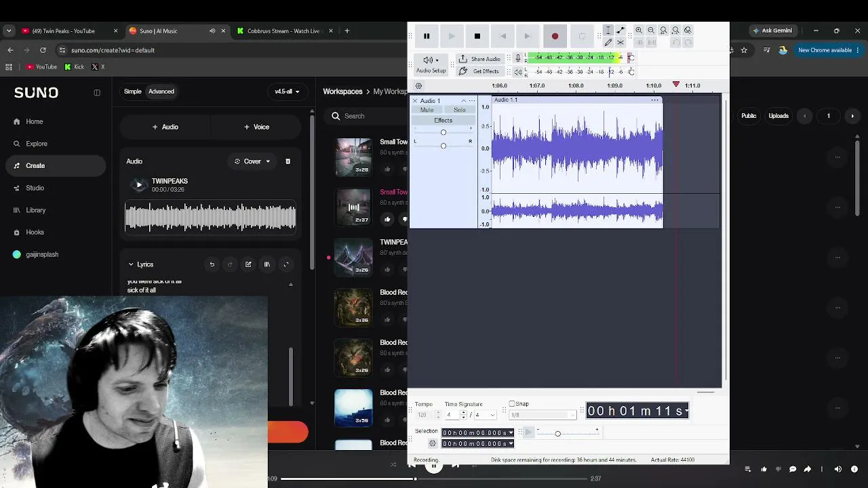Image resolution: width=868 pixels, height=488 pixels.
Task: Select the Audacity Draw pencil tool
Action: coord(608,42)
